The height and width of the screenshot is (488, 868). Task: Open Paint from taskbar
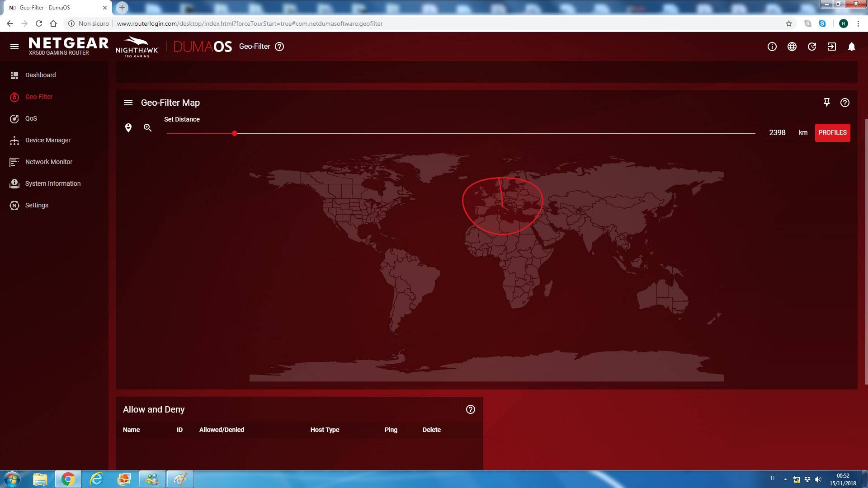point(180,479)
